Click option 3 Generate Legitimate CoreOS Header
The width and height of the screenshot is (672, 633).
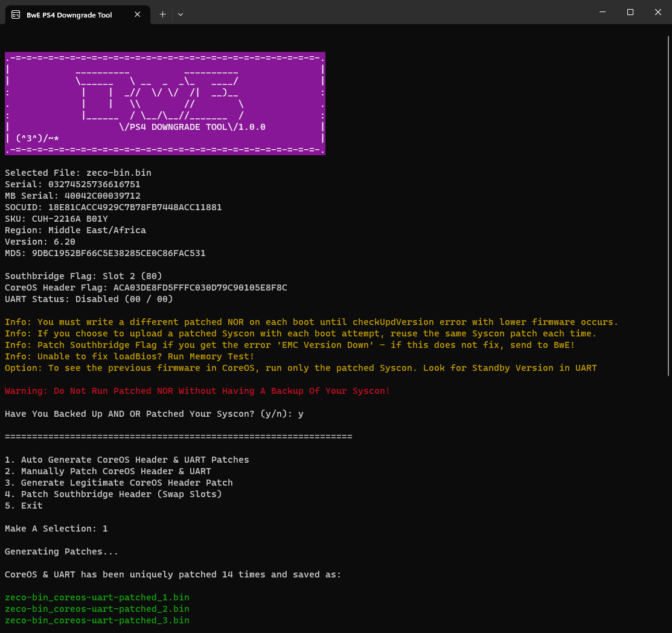coord(119,483)
